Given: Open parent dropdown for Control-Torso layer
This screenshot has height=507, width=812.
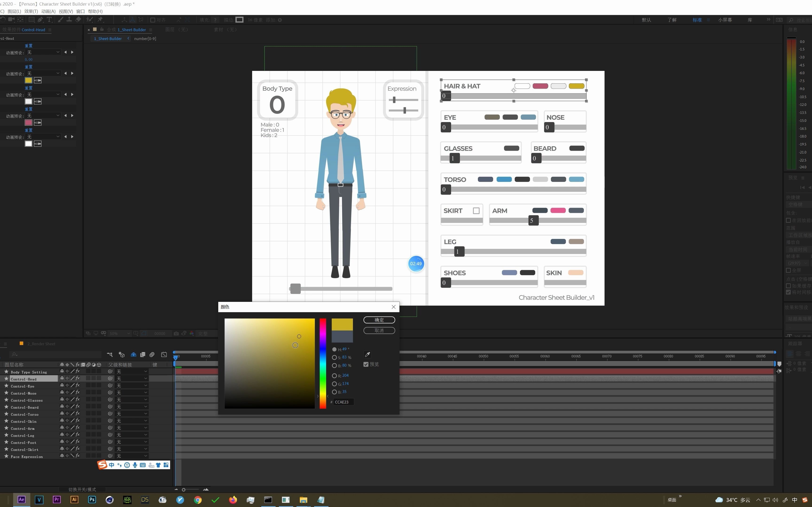Looking at the screenshot, I should 132,414.
